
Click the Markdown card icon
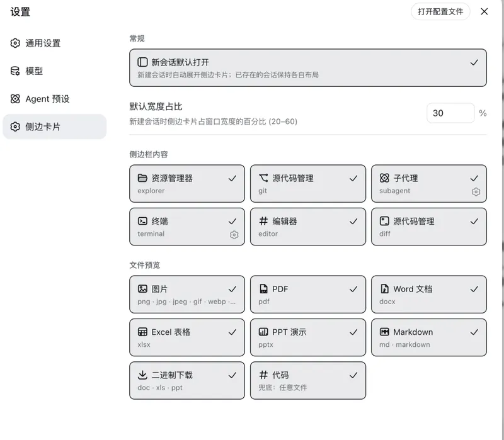(384, 332)
